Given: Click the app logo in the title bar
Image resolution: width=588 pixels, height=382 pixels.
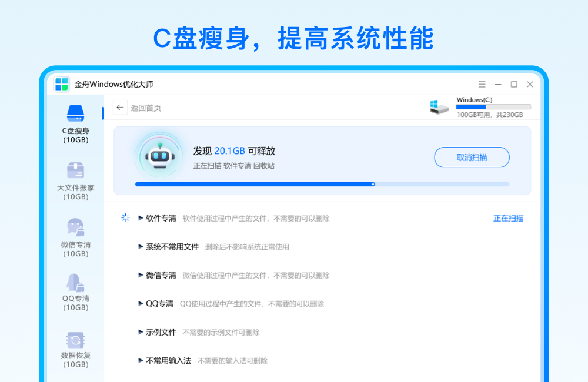Looking at the screenshot, I should coord(61,84).
